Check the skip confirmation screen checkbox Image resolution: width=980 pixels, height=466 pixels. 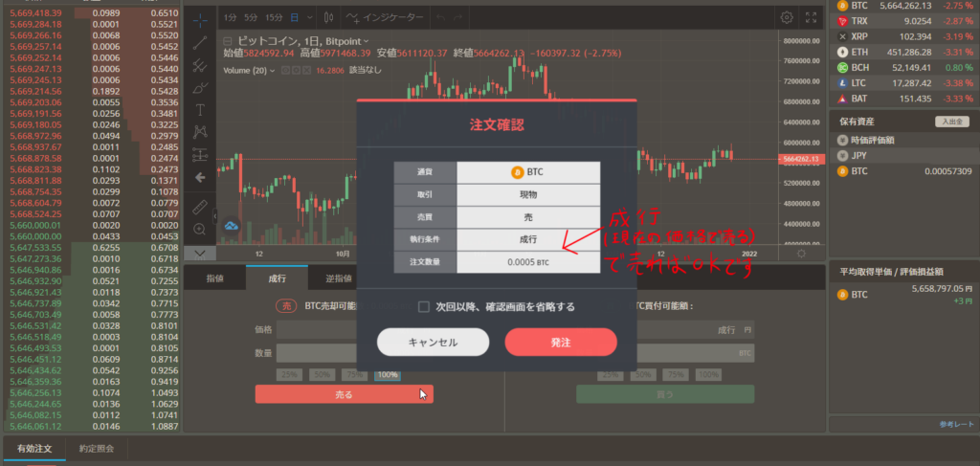coord(424,307)
